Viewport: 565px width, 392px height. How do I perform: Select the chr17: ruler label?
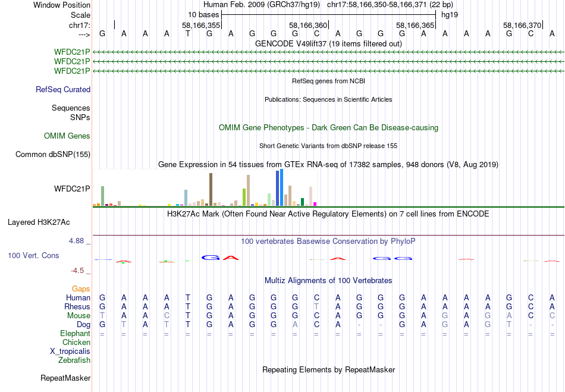pyautogui.click(x=80, y=25)
